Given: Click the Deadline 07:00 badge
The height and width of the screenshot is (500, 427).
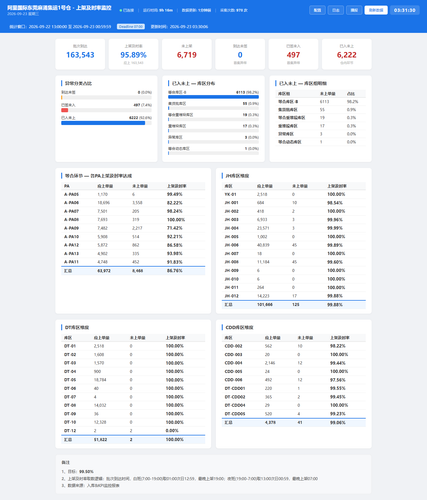Looking at the screenshot, I should (x=131, y=26).
